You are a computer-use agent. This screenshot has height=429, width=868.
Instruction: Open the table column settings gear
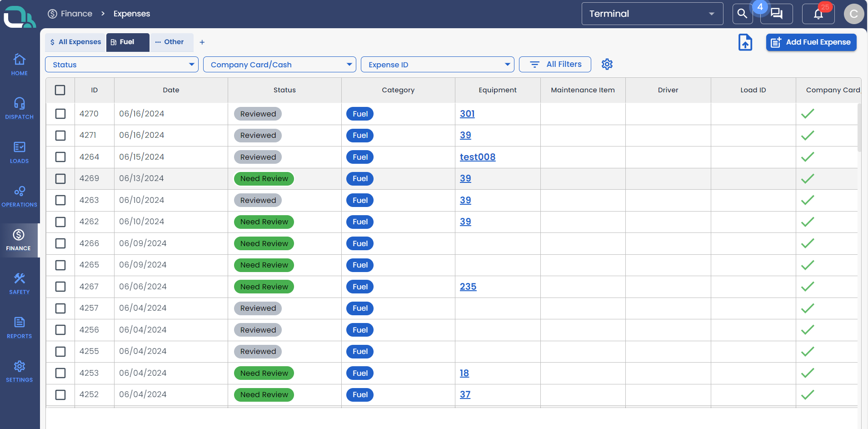click(607, 64)
